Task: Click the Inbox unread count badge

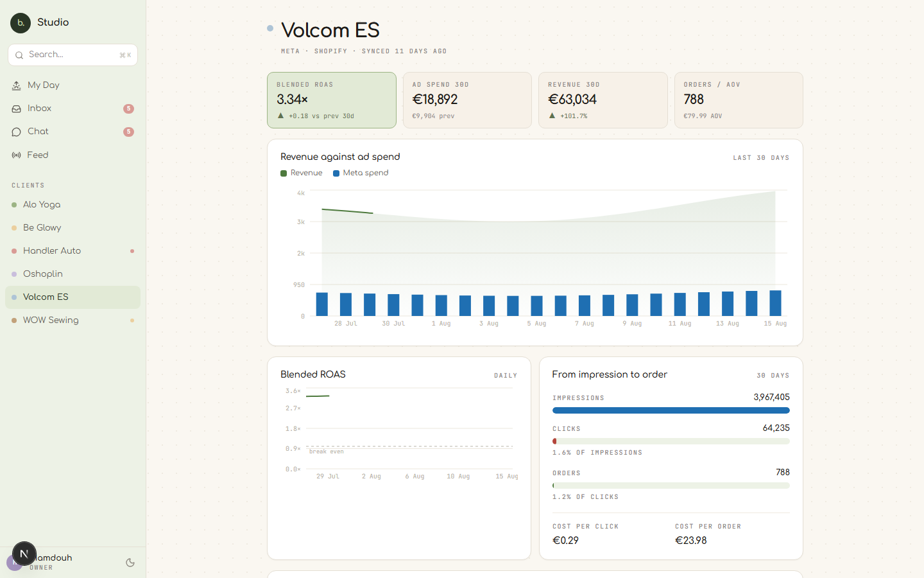Action: pos(128,109)
